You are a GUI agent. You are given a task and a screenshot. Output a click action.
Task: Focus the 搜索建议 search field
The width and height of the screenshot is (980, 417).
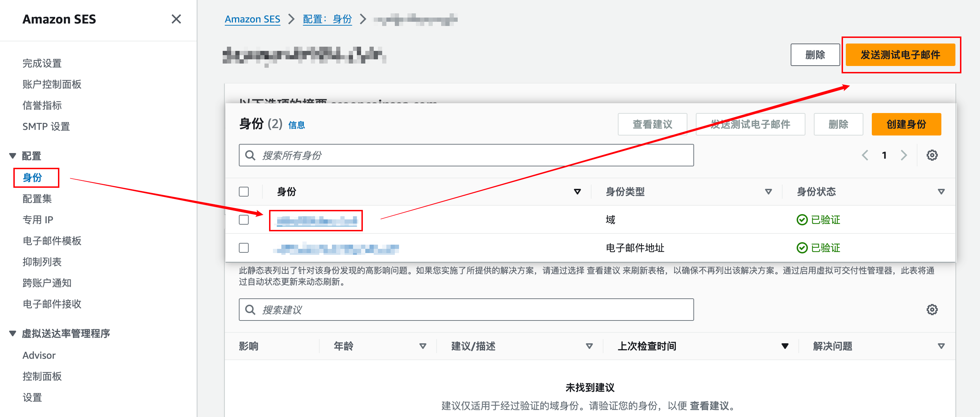point(466,310)
